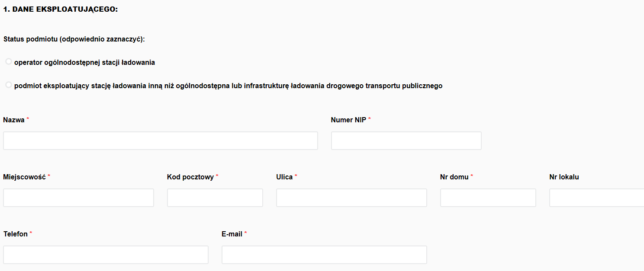Click the Kod pocztowy input box
The width and height of the screenshot is (644, 271).
[x=215, y=198]
